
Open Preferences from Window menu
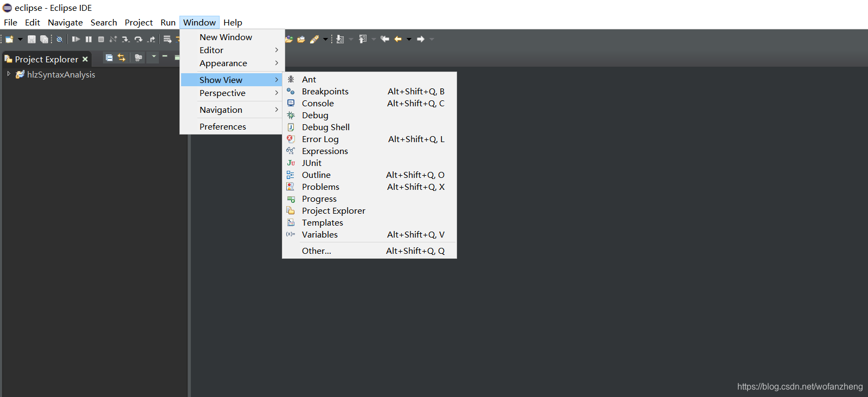[x=232, y=126]
